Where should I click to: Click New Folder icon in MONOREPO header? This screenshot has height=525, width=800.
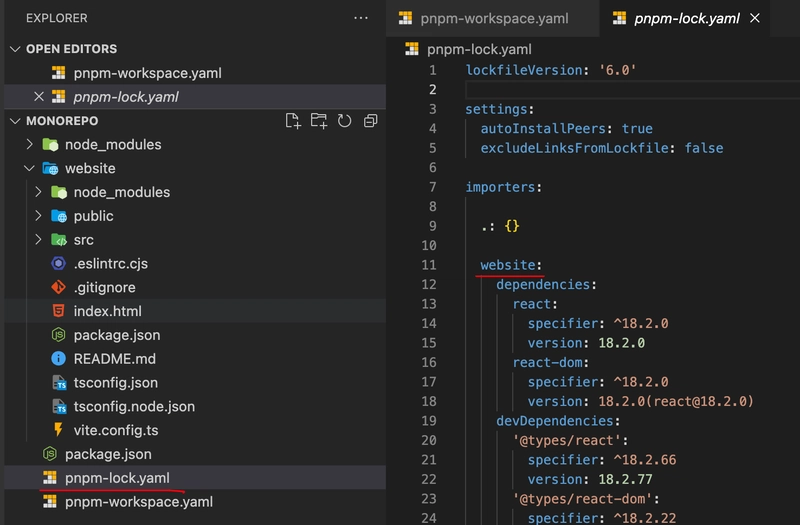coord(319,121)
